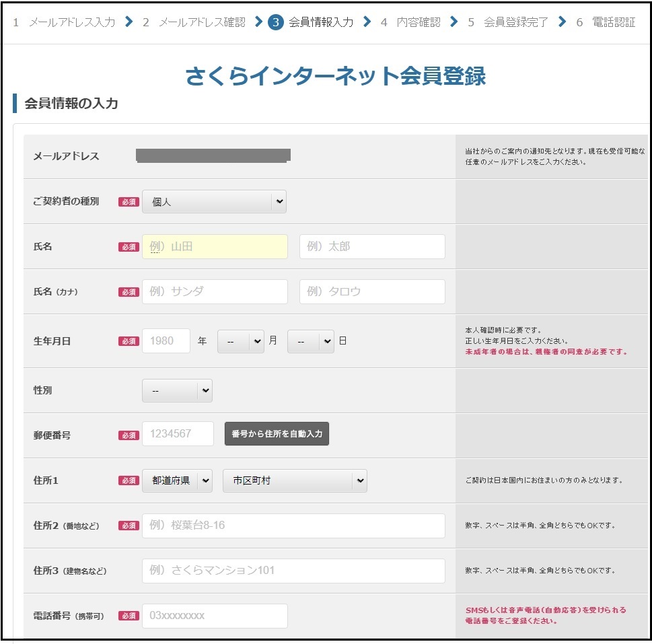This screenshot has height=644, width=652.
Task: Click the 必須 badge beside ご契約者の種別
Action: (129, 202)
